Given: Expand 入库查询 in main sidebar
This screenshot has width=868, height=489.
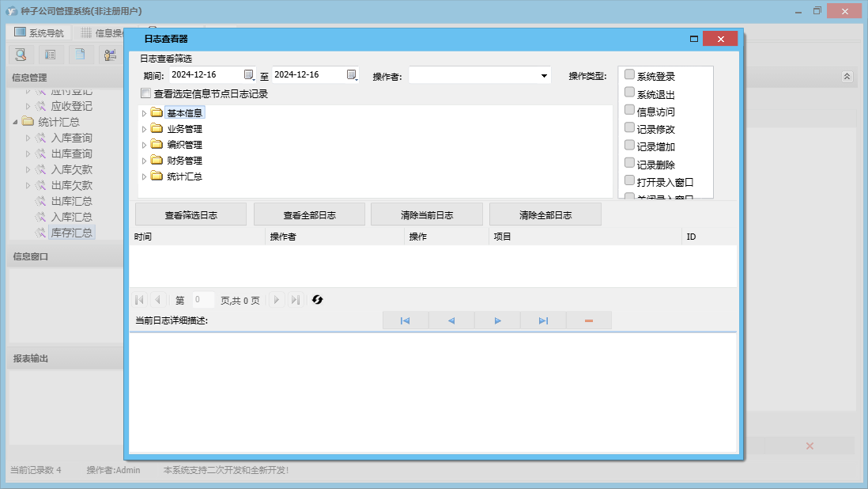Looking at the screenshot, I should click(x=28, y=138).
